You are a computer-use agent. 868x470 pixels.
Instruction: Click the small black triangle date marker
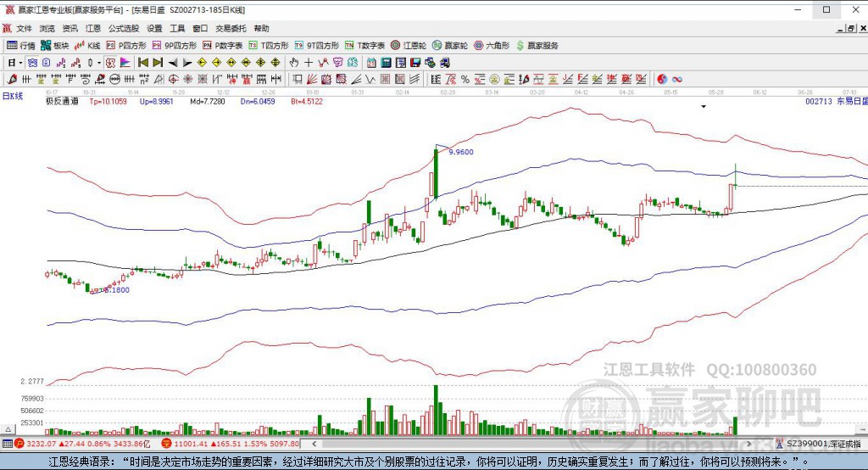tap(704, 106)
